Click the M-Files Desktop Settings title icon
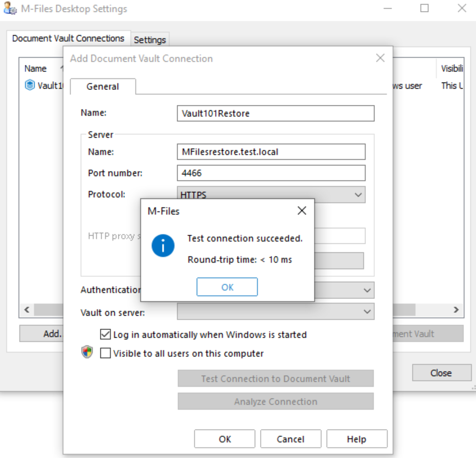This screenshot has width=476, height=458. 10,8
